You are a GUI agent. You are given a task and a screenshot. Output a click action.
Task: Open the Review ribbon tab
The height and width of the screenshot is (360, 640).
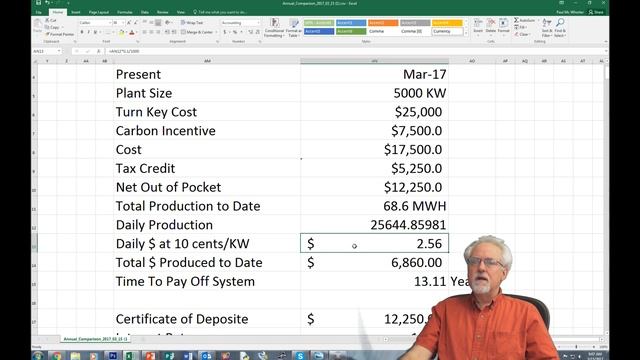coord(162,12)
